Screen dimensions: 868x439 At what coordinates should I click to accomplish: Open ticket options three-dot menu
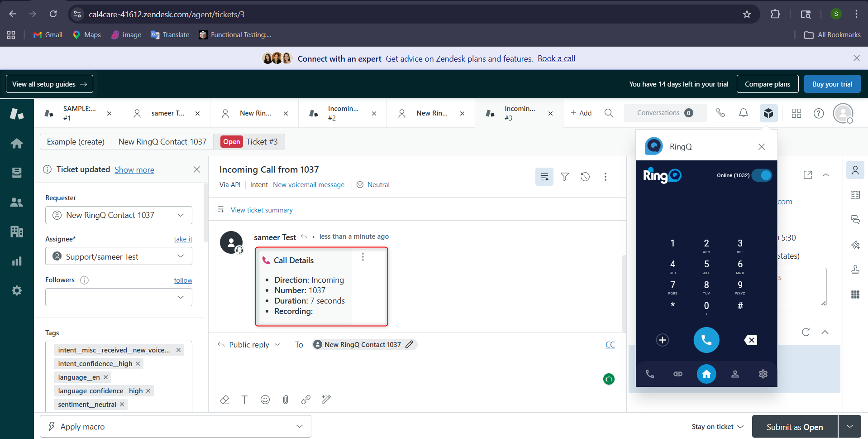[606, 177]
